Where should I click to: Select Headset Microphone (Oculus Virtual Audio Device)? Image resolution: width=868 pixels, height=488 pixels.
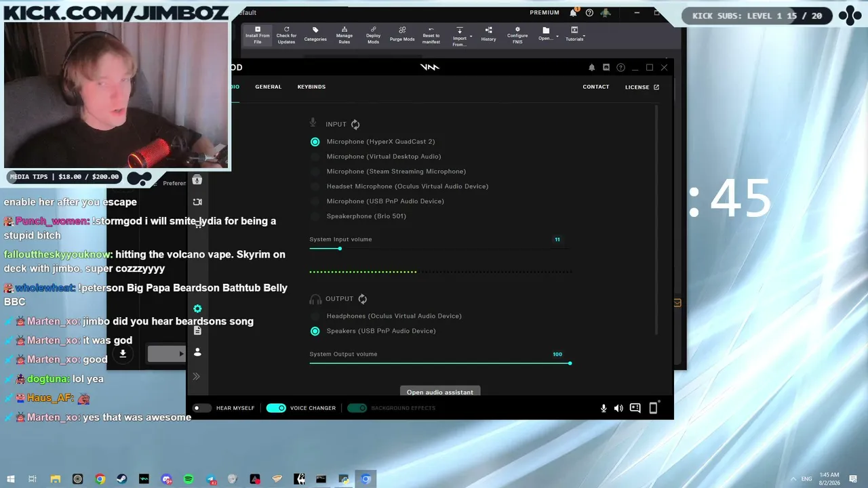[x=399, y=186]
